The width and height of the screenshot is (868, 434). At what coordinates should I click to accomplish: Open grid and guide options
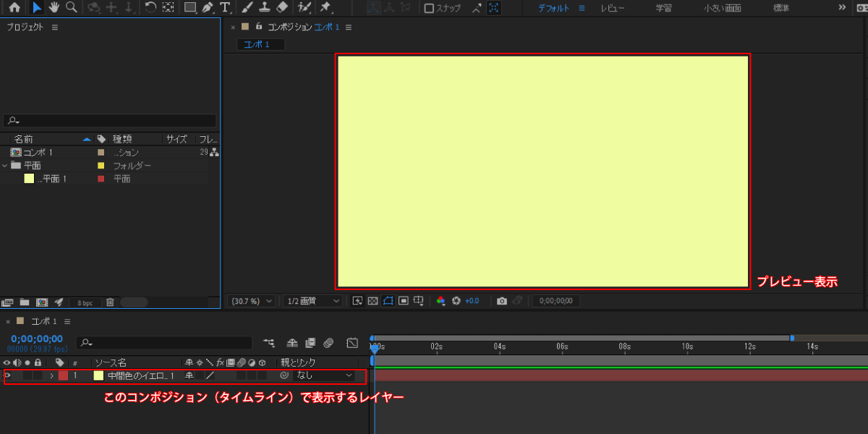coord(418,301)
